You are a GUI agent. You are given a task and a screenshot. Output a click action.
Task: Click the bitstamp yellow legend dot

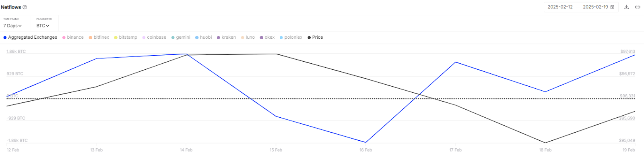tap(116, 37)
